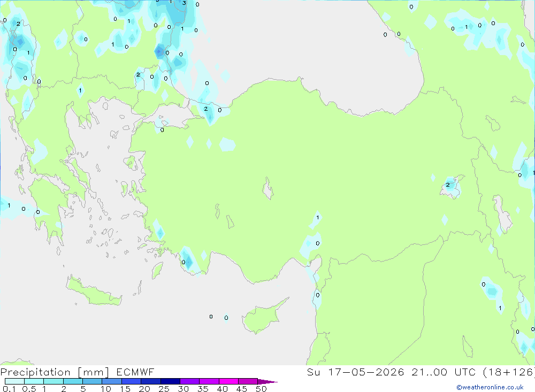Click the above-50 arrow tip of legend
The height and width of the screenshot is (392, 535).
click(x=267, y=382)
